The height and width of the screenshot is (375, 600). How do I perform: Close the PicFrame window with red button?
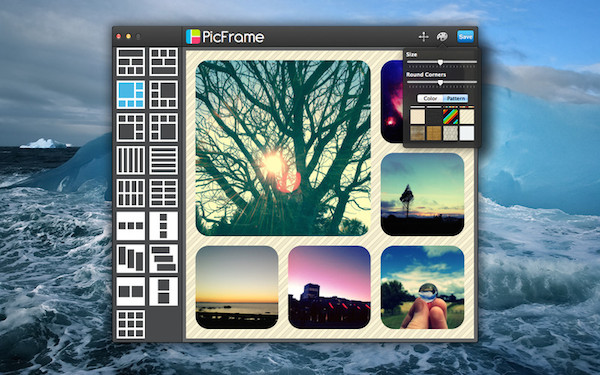(x=119, y=36)
